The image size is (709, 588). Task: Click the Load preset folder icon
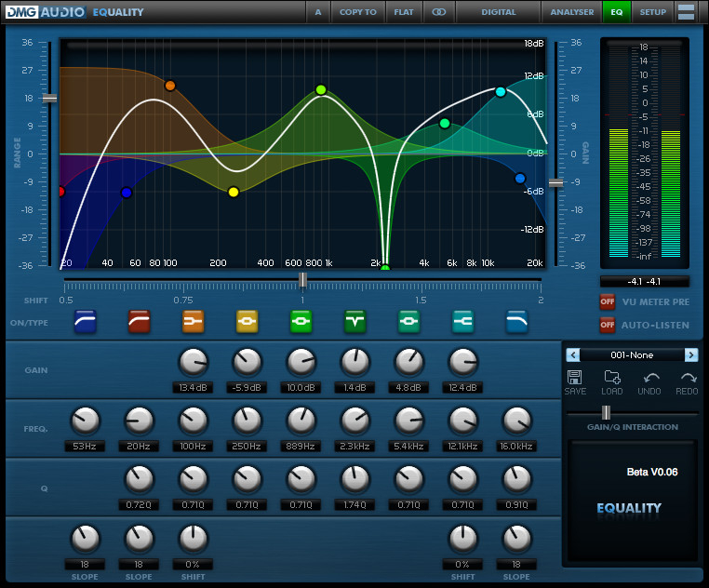pyautogui.click(x=611, y=377)
